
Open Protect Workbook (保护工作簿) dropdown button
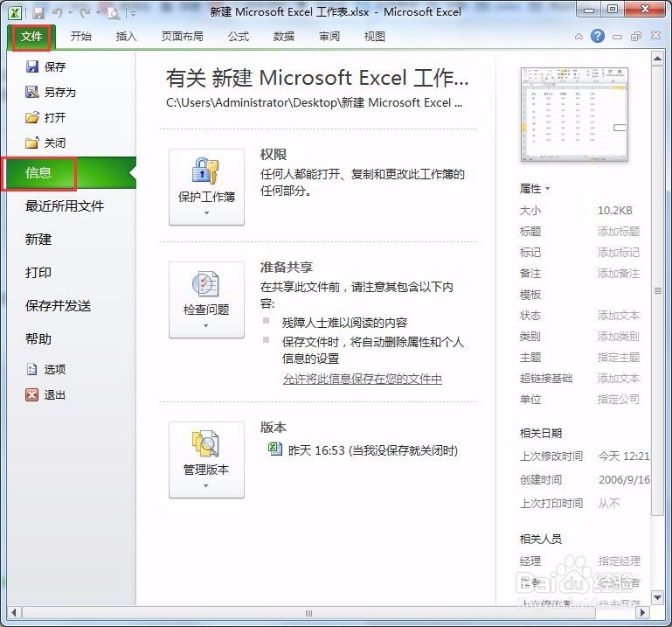[206, 187]
